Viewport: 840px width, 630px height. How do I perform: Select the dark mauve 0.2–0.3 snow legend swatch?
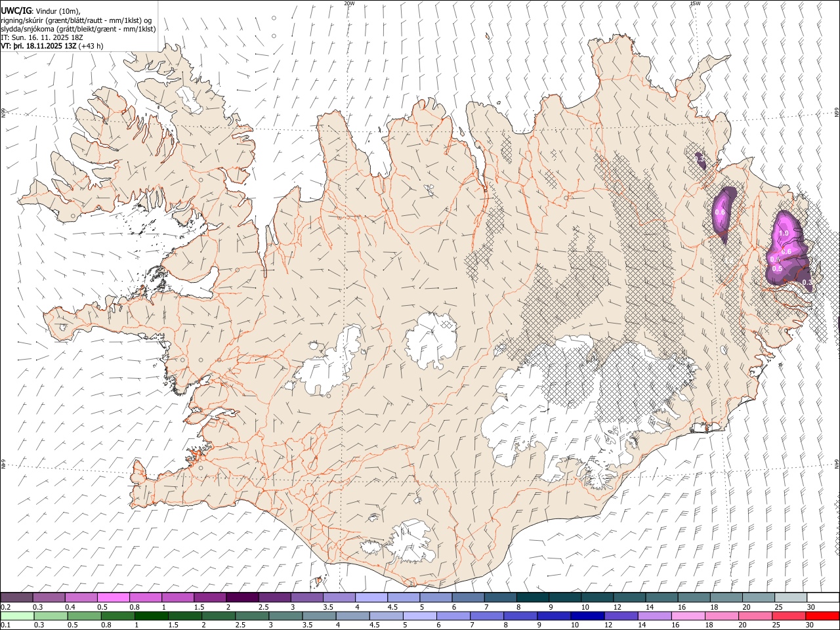point(17,597)
